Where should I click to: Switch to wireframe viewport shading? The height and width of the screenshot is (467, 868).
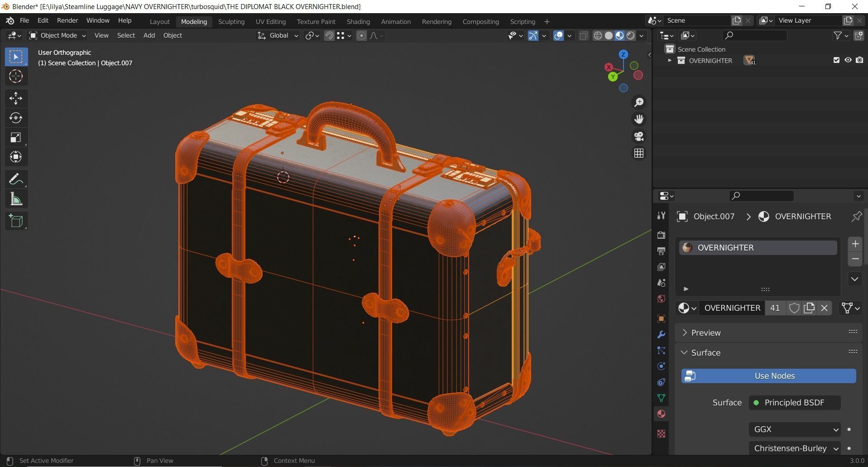[x=598, y=35]
